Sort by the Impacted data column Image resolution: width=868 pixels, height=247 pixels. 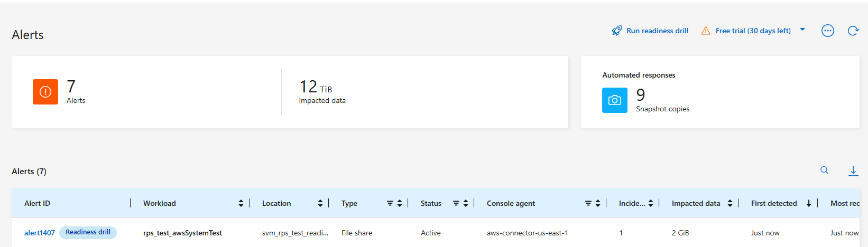[730, 203]
